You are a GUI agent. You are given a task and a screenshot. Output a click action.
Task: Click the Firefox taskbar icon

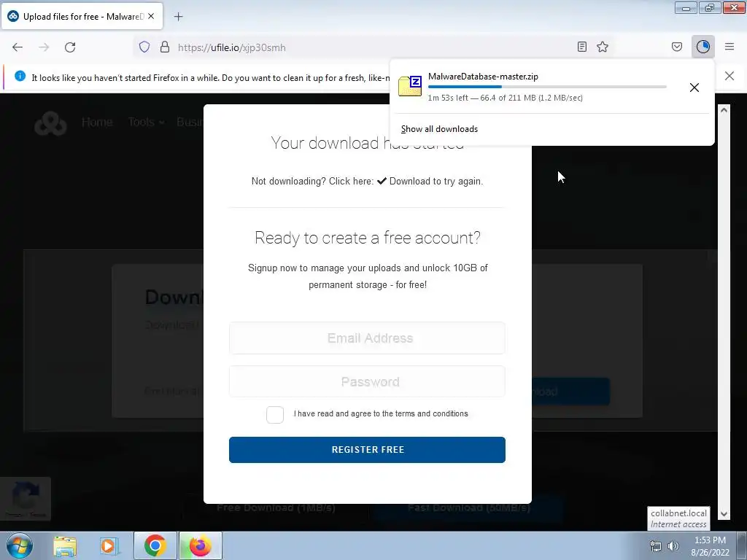[x=201, y=545]
